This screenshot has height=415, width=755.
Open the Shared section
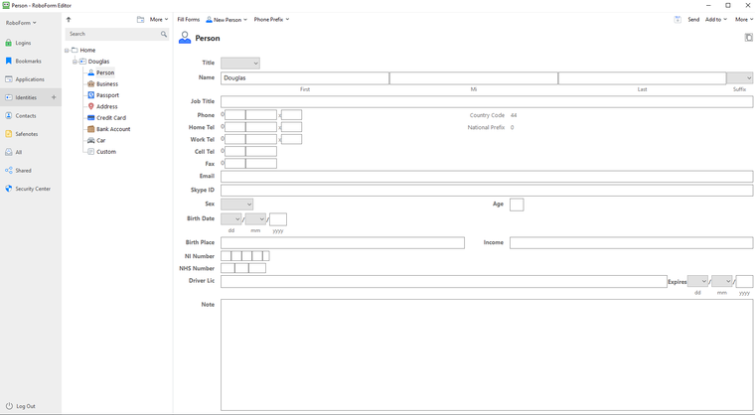pyautogui.click(x=18, y=170)
